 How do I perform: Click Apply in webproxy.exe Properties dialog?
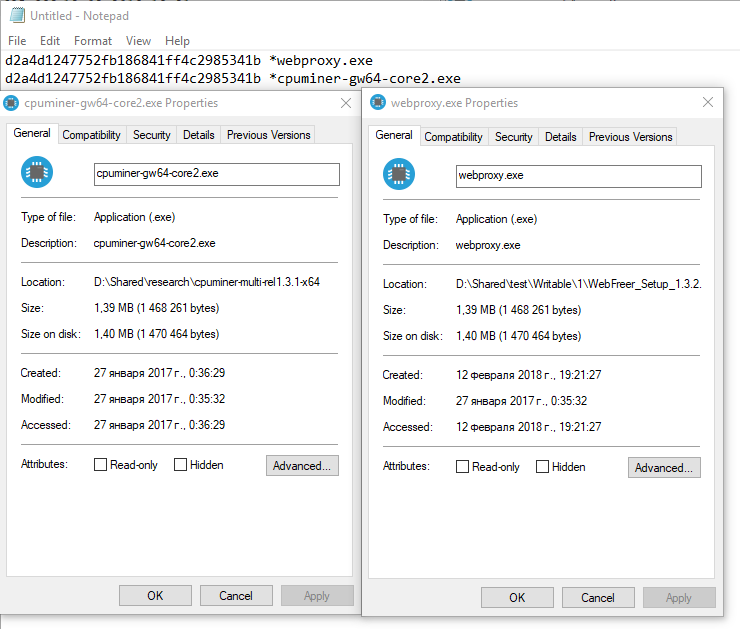pyautogui.click(x=679, y=597)
